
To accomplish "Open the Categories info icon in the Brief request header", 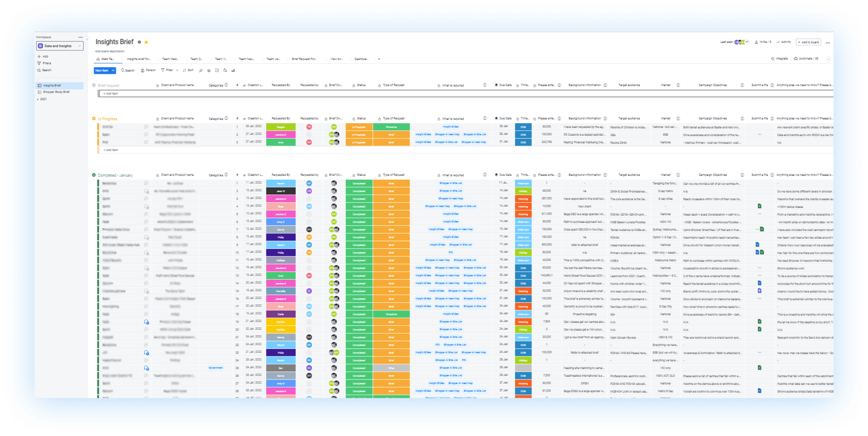I will coord(227,85).
